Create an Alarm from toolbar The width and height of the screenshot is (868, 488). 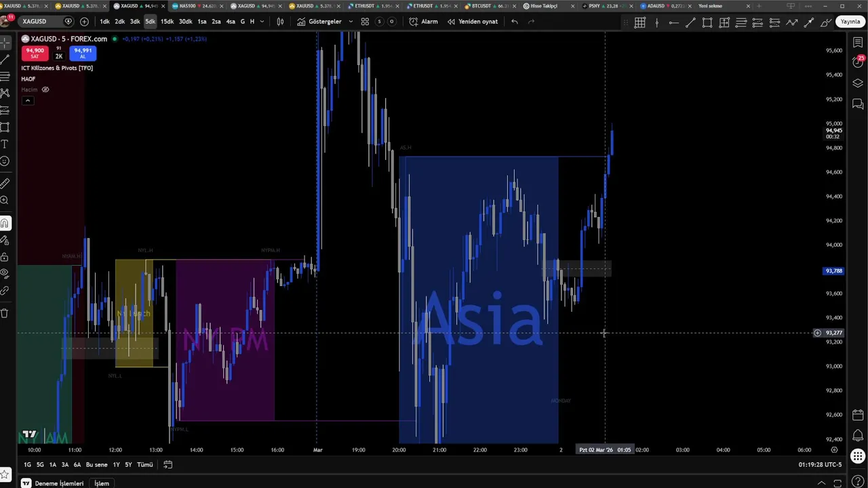pyautogui.click(x=424, y=22)
